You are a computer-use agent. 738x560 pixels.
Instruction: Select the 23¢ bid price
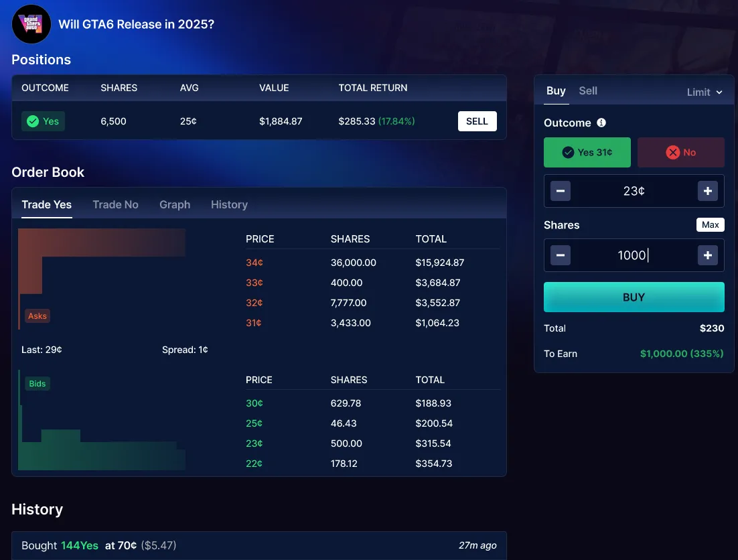[254, 443]
